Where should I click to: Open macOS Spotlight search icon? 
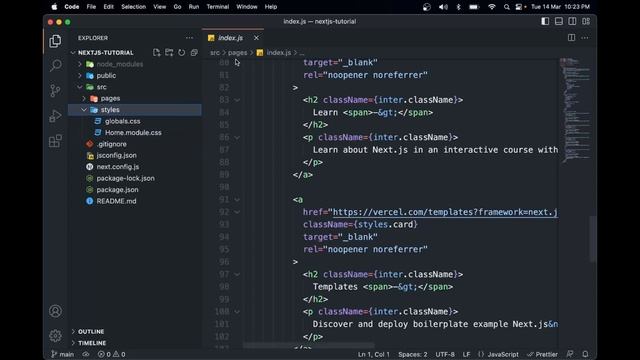point(507,7)
